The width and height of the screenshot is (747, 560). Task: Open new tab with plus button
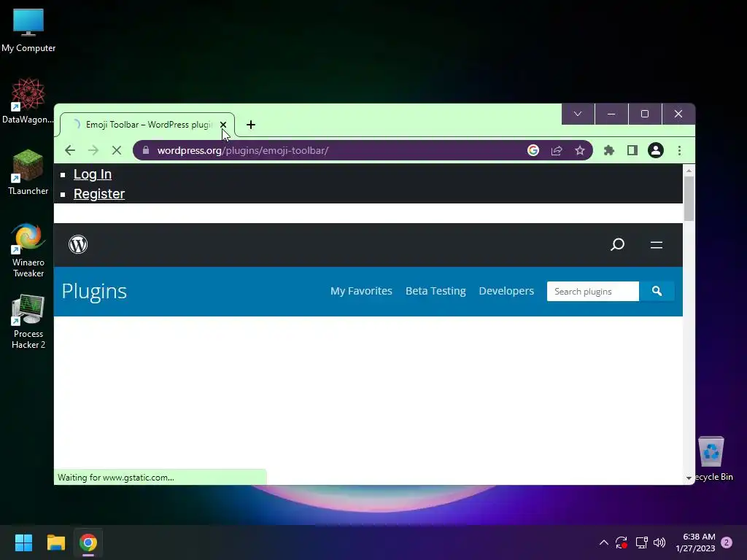[251, 125]
